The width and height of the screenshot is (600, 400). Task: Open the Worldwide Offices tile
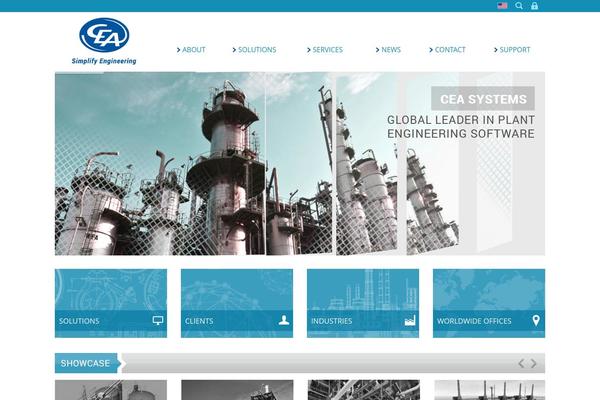coord(489,303)
